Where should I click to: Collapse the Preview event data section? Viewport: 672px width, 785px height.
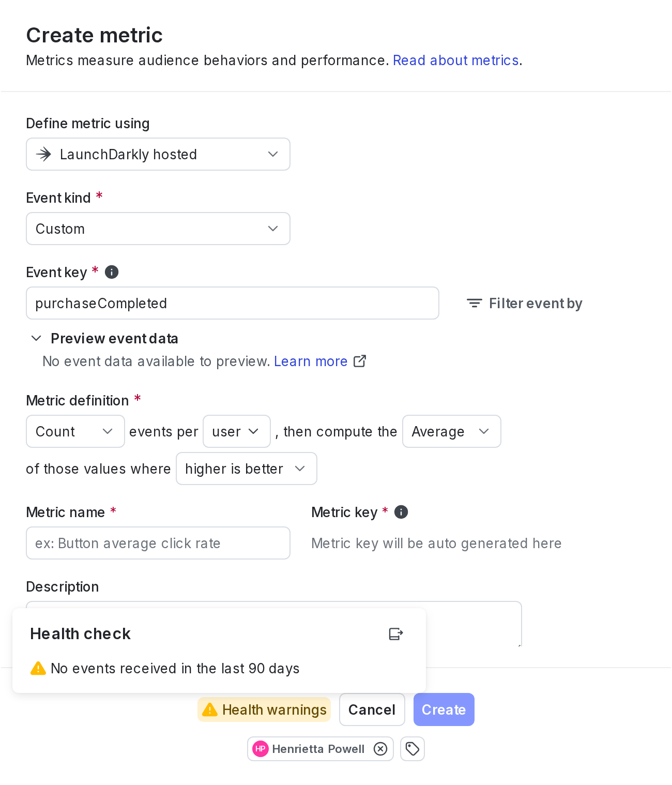click(x=36, y=338)
